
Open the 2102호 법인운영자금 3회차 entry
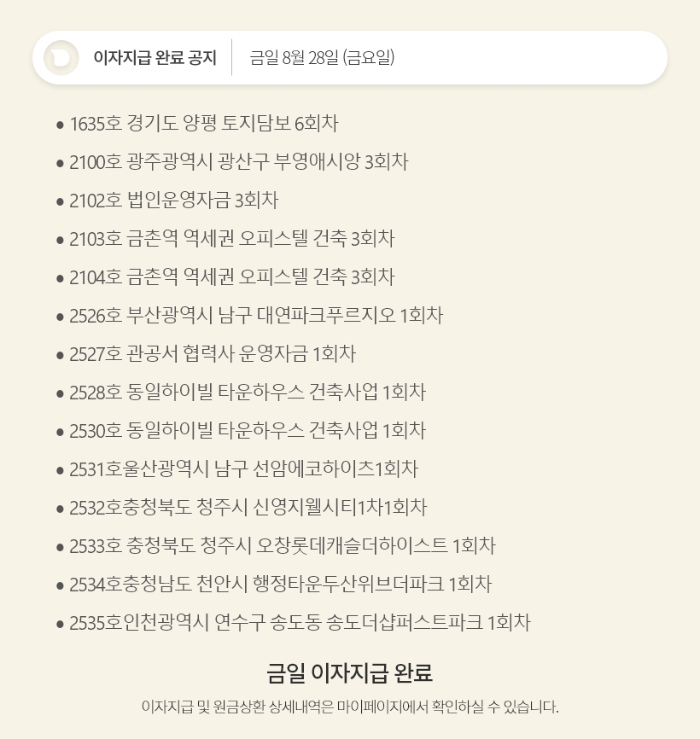pyautogui.click(x=174, y=201)
